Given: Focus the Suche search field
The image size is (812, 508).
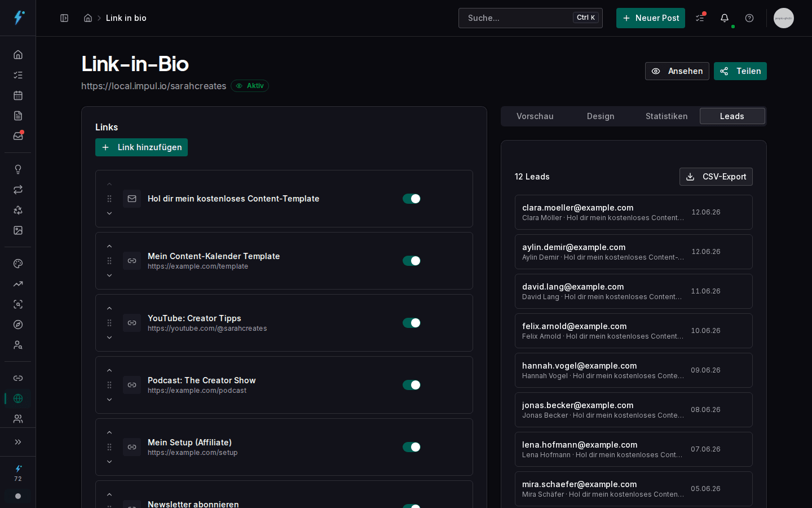Looking at the screenshot, I should point(531,18).
